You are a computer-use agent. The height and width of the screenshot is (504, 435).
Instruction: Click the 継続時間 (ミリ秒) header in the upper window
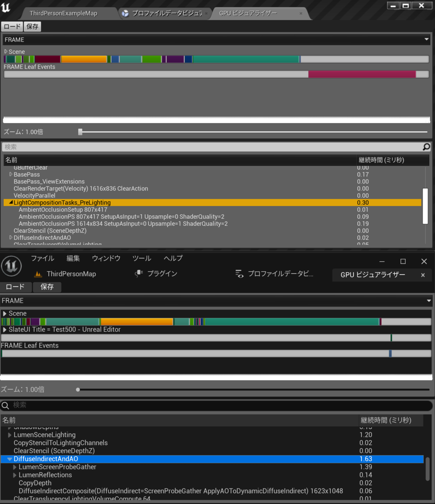pyautogui.click(x=393, y=160)
